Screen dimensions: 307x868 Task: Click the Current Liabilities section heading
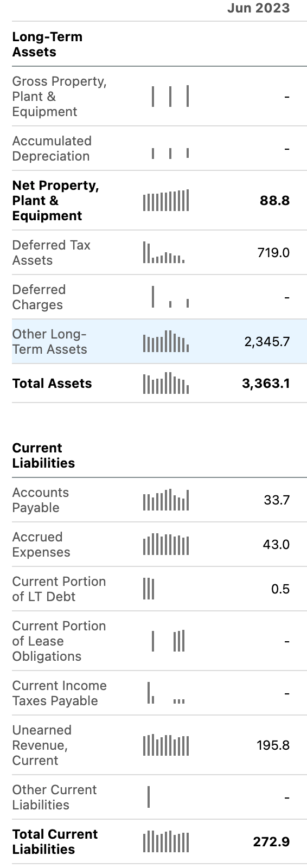click(43, 456)
